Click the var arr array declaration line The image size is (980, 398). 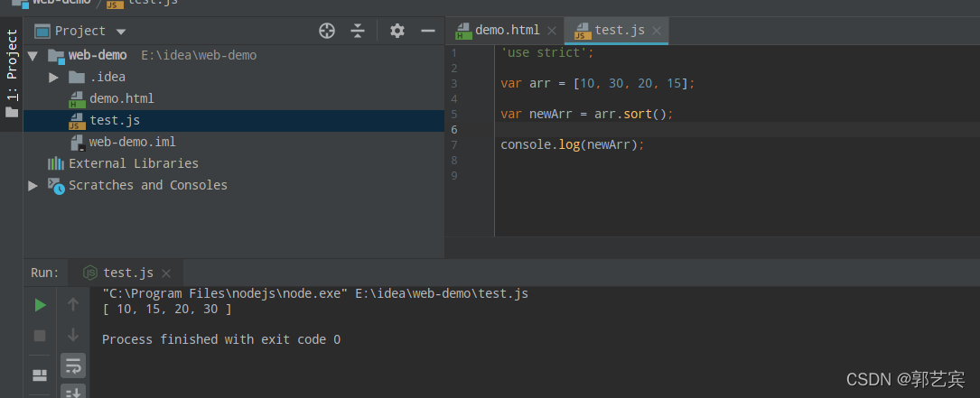598,84
